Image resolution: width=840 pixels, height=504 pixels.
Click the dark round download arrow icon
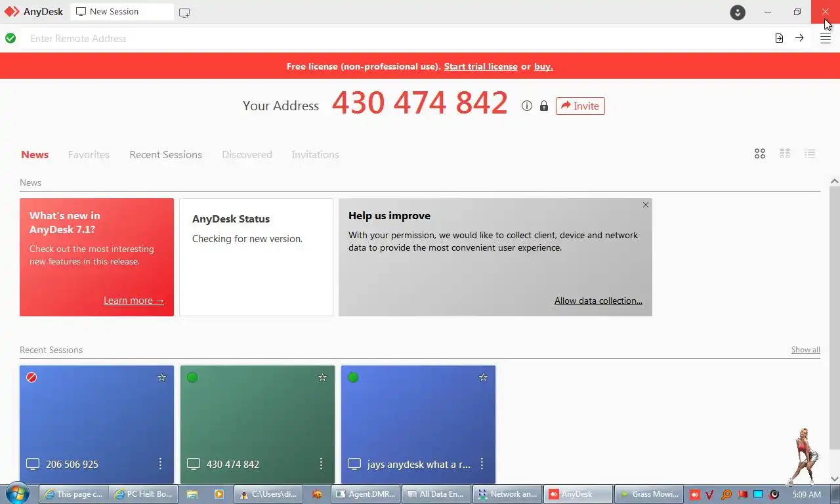pyautogui.click(x=738, y=12)
